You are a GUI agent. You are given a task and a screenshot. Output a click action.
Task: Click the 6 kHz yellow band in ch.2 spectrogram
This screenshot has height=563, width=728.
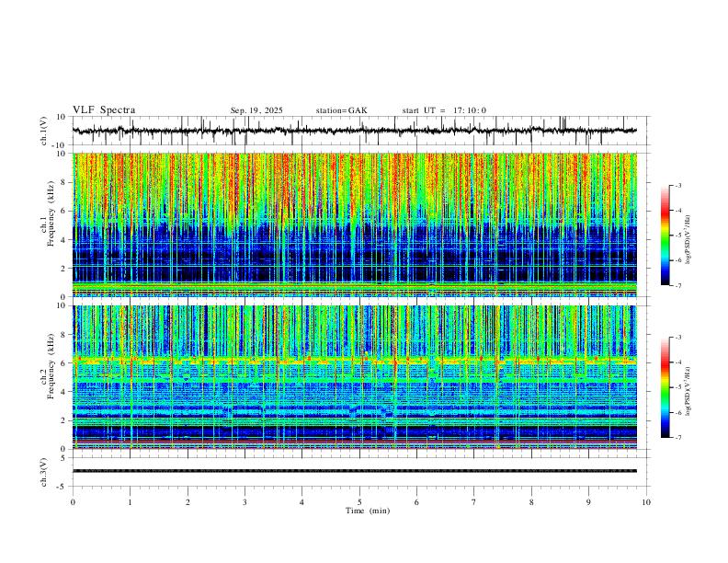click(x=354, y=360)
